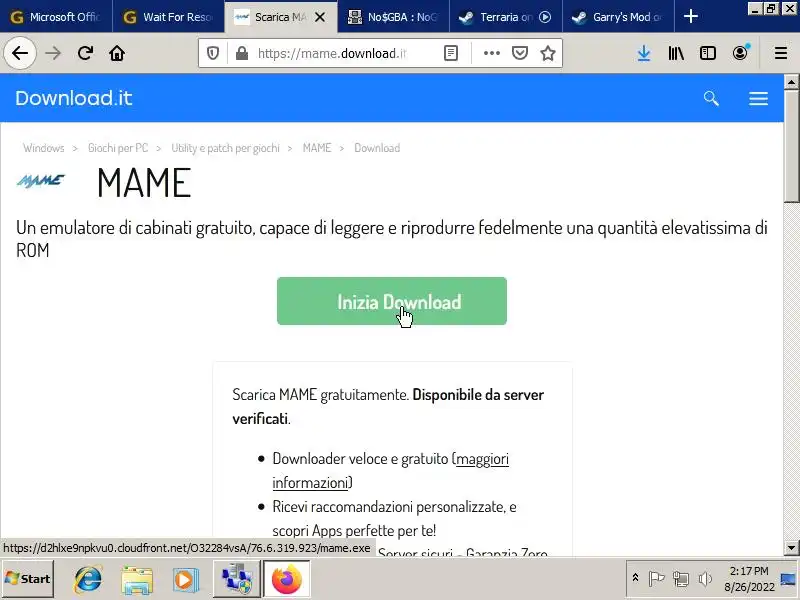The width and height of the screenshot is (800, 600).
Task: Launch Internet Explorer from taskbar
Action: tap(88, 579)
